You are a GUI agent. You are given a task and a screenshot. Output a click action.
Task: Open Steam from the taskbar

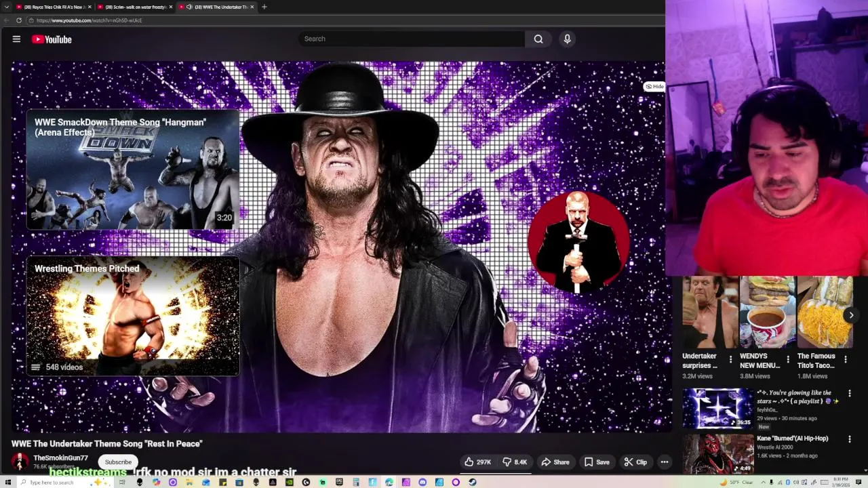tap(472, 482)
